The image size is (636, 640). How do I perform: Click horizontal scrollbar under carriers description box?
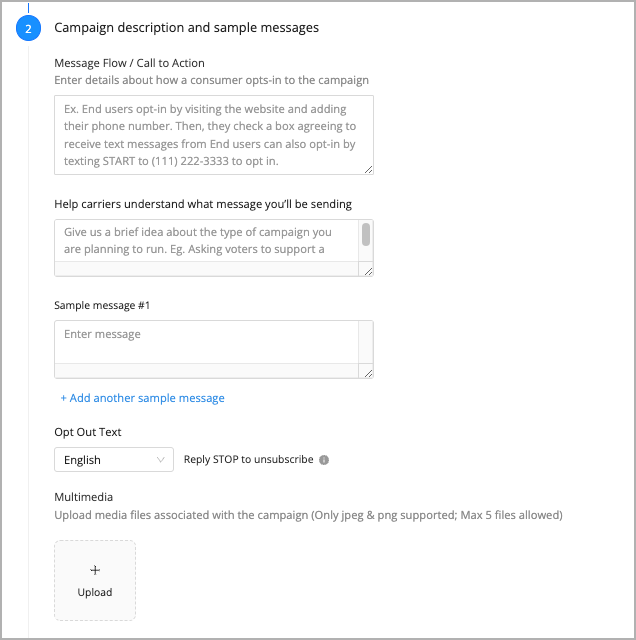click(x=207, y=269)
